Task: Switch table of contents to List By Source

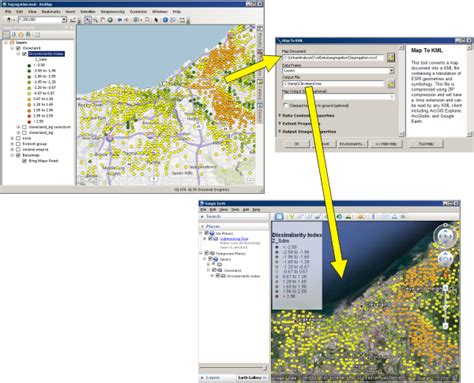Action: tap(14, 34)
